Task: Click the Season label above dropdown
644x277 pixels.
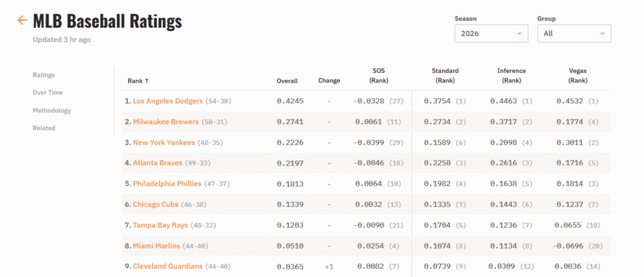Action: (x=466, y=18)
